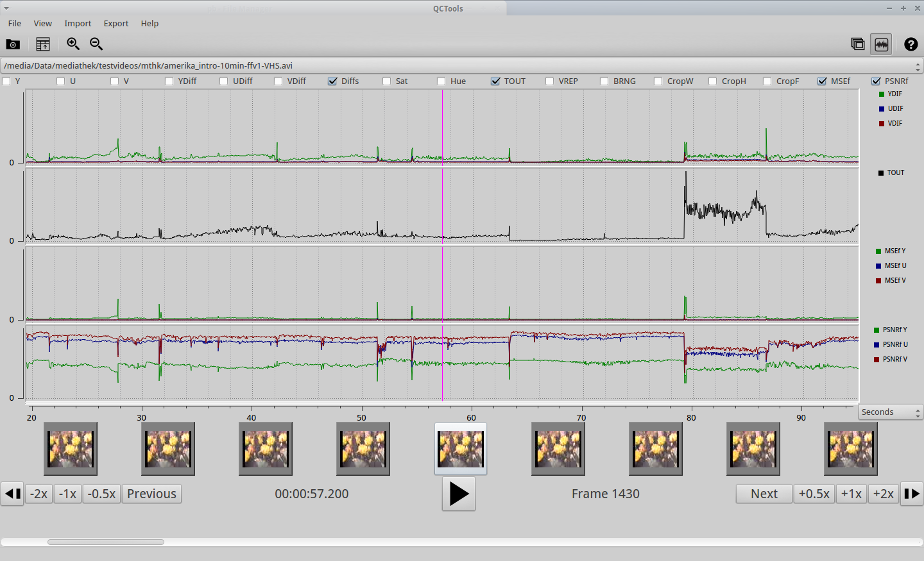924x561 pixels.
Task: Uncheck the TOUT graph checkbox
Action: click(495, 81)
